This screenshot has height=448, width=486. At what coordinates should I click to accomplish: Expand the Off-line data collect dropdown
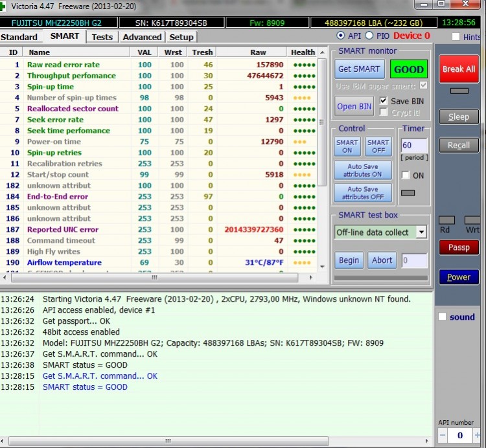coord(421,232)
